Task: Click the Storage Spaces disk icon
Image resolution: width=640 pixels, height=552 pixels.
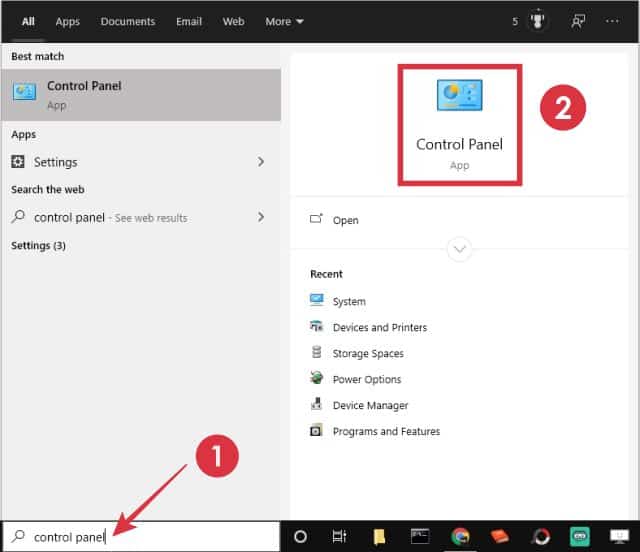Action: point(316,352)
